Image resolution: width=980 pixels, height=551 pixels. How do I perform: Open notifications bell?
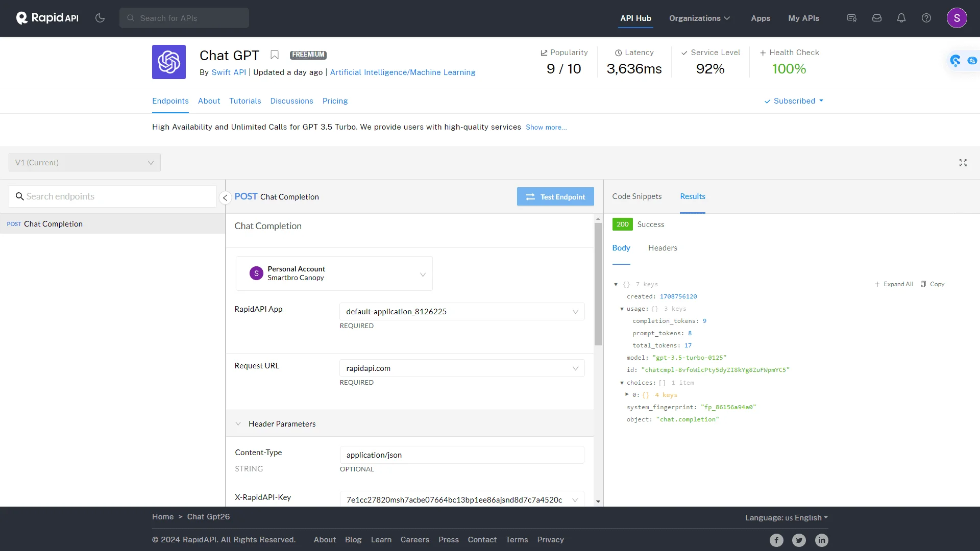coord(901,18)
